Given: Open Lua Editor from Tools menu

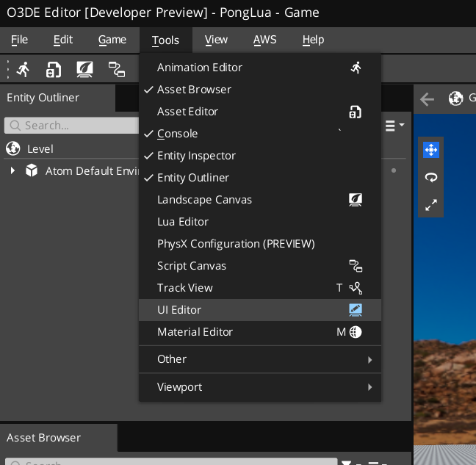Looking at the screenshot, I should coord(260,222).
